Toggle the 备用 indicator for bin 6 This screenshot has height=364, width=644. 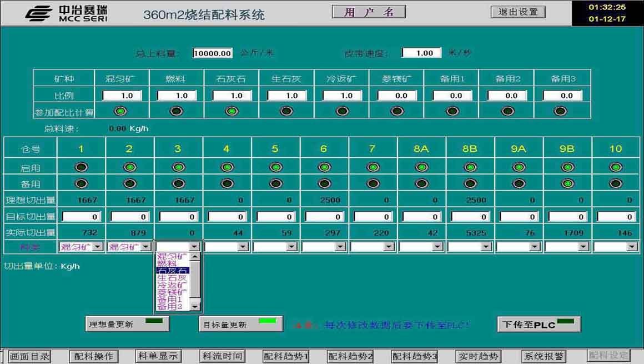point(324,182)
